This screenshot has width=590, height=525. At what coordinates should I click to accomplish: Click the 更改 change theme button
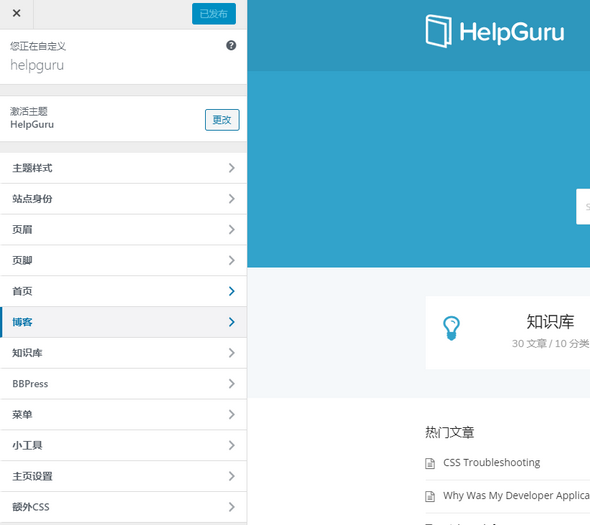[222, 120]
